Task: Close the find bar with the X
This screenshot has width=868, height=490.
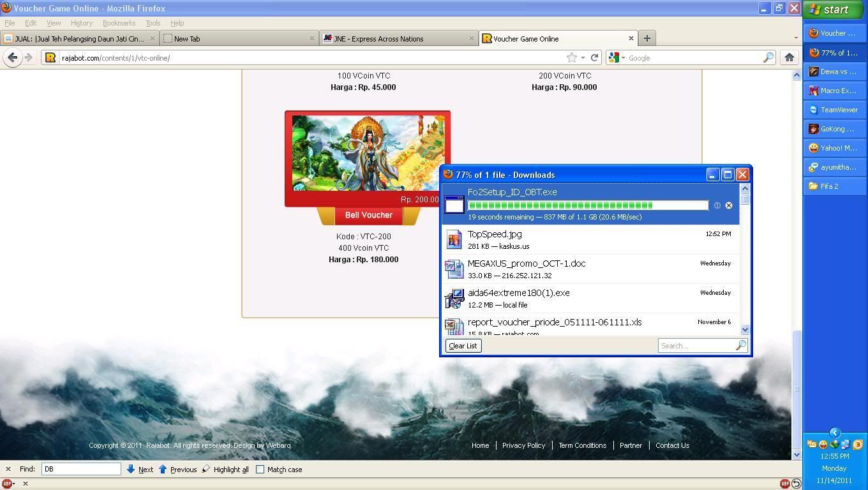Action: tap(8, 469)
